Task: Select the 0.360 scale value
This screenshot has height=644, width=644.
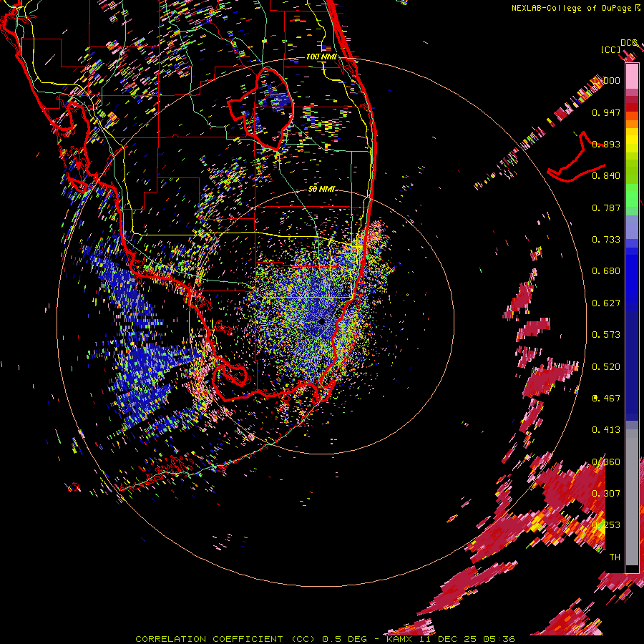Action: coord(606,462)
